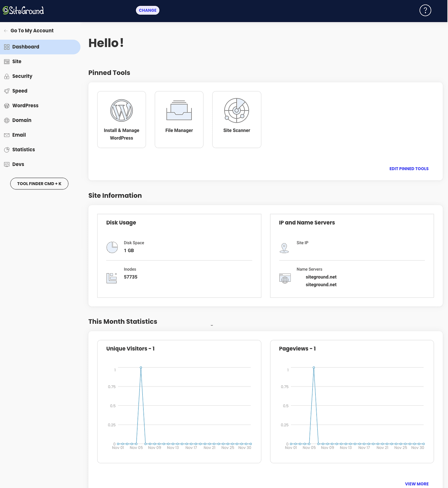This screenshot has width=448, height=488.
Task: Click the Email envelope icon
Action: (7, 135)
